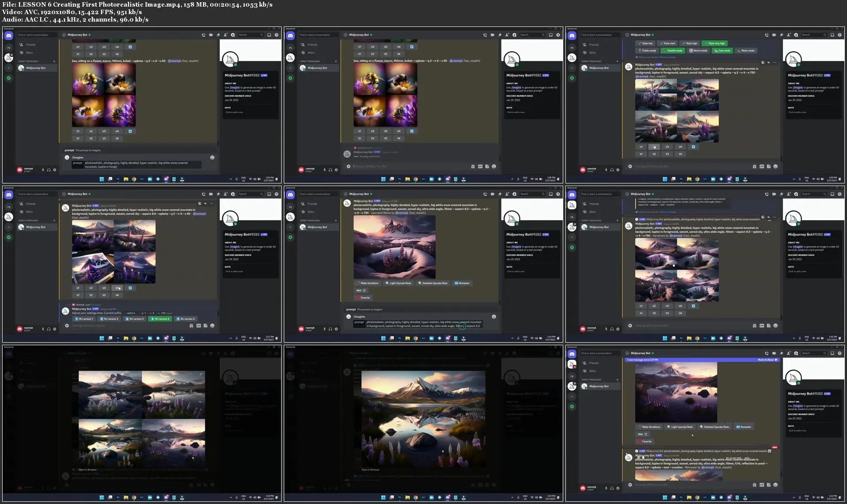Viewport: 847px width, 504px height.
Task: Open pinned messages in the MJ version frame
Action: click(218, 194)
